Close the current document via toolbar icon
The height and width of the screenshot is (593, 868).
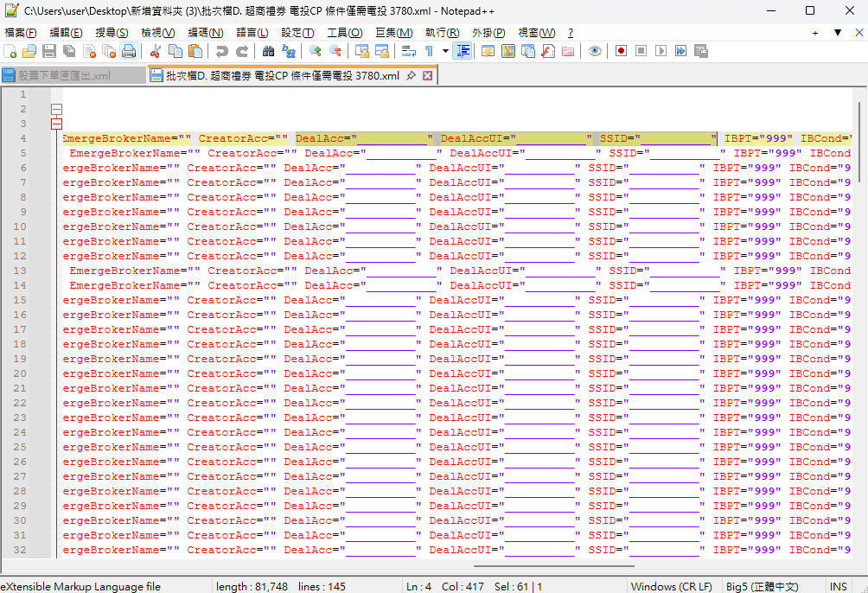[x=89, y=52]
